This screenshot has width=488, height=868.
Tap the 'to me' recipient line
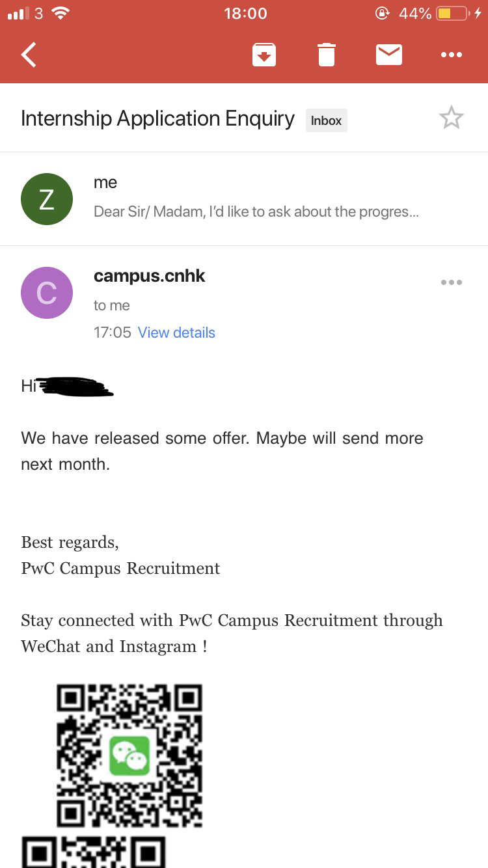click(112, 306)
